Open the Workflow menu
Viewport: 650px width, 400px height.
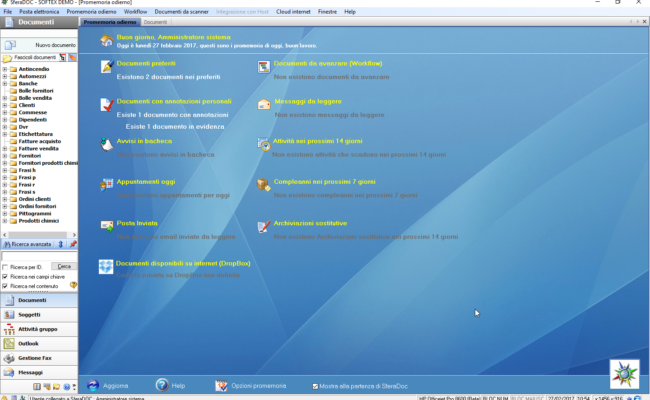coord(135,12)
